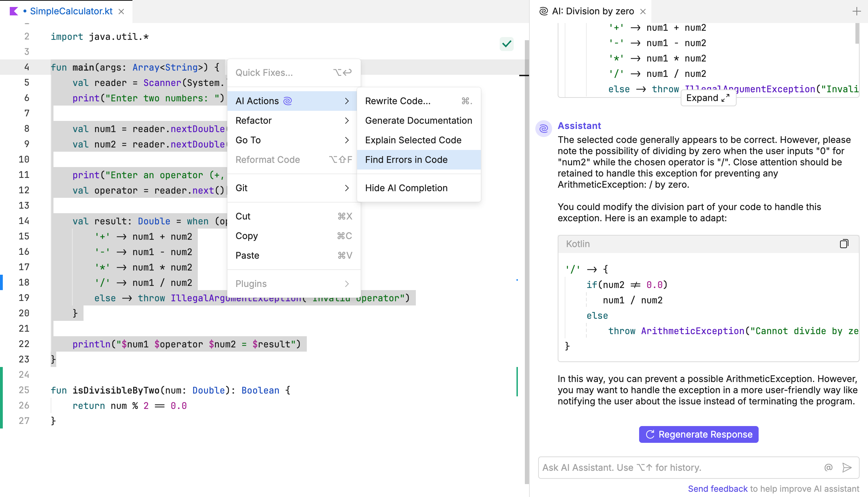Expand the Plugins submenu arrow
The height and width of the screenshot is (497, 868).
click(345, 283)
